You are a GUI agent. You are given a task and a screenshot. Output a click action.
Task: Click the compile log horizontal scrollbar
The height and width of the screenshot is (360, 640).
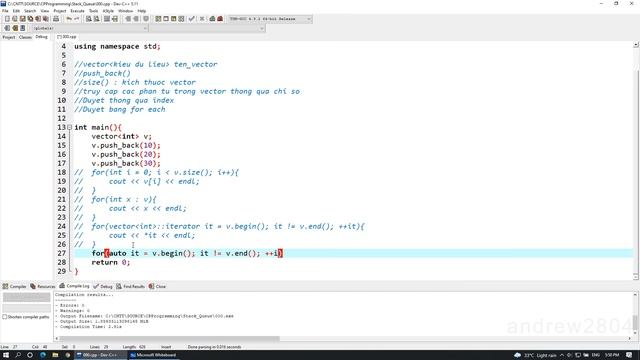coord(169,338)
